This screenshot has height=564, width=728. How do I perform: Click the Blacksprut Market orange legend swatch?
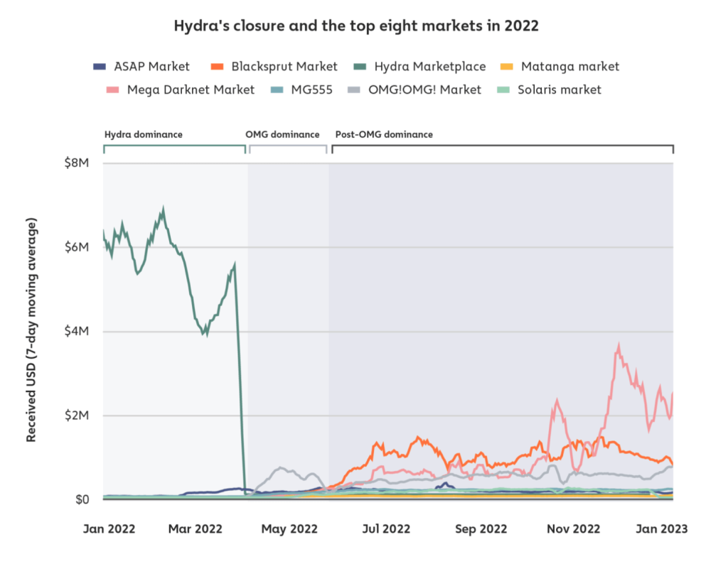click(x=217, y=66)
